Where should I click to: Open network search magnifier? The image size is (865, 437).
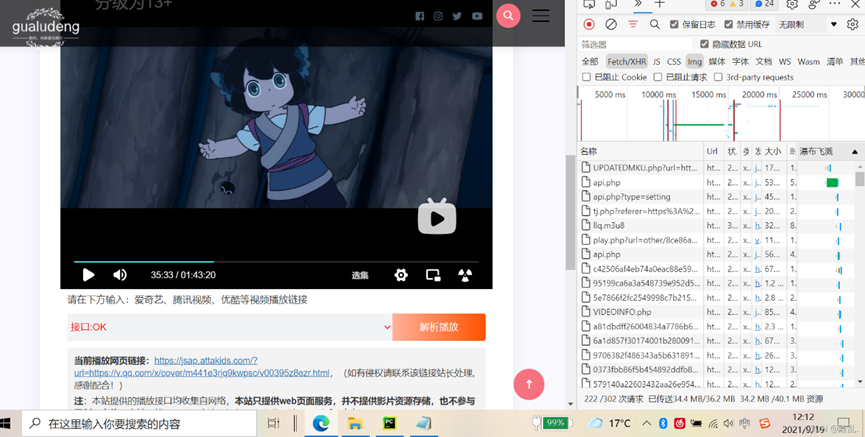(654, 24)
